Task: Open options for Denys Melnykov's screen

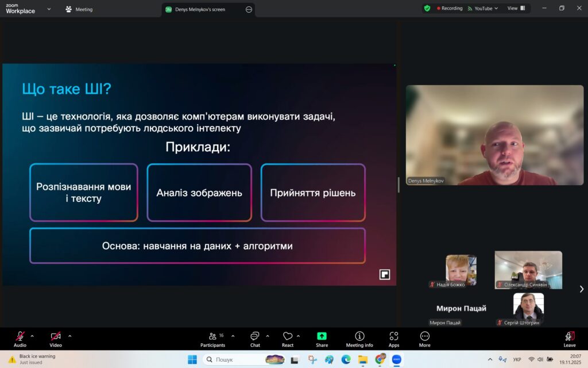Action: 249,10
